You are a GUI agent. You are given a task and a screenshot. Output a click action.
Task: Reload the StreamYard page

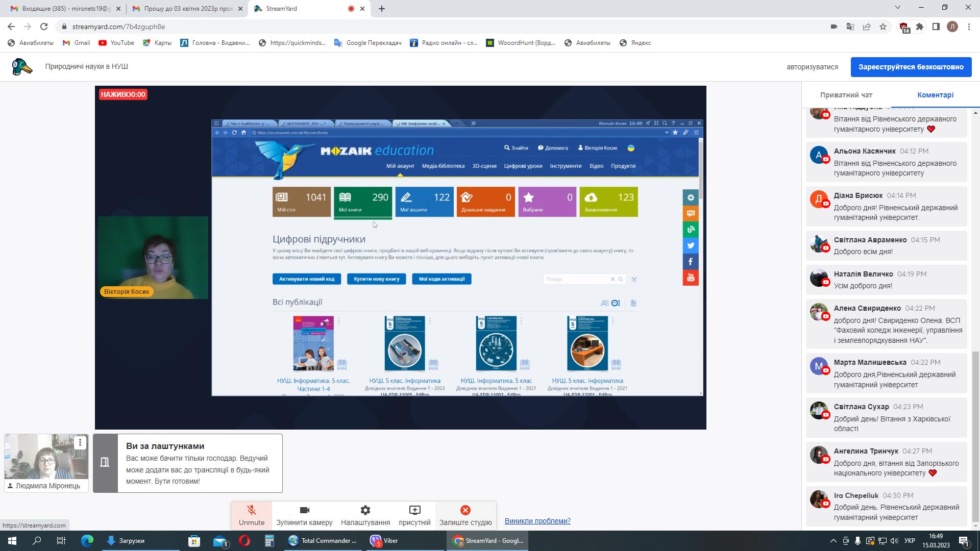[x=44, y=27]
